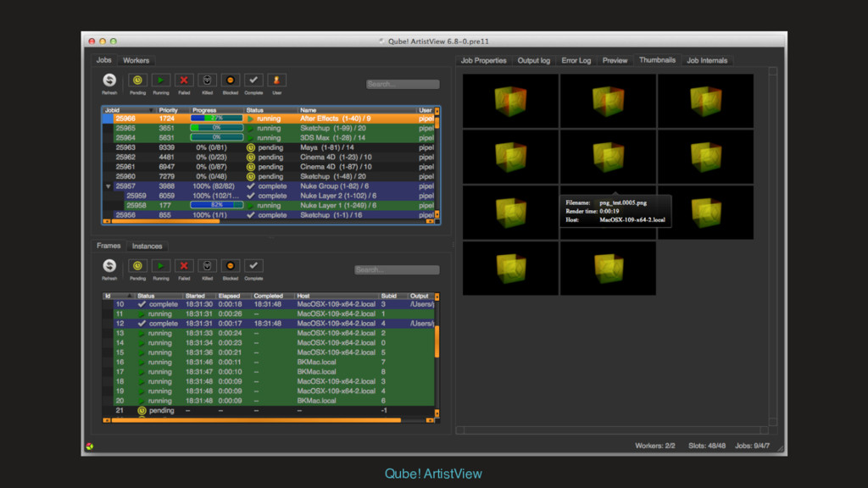
Task: Click the Refresh icon in Jobs panel
Action: 109,80
